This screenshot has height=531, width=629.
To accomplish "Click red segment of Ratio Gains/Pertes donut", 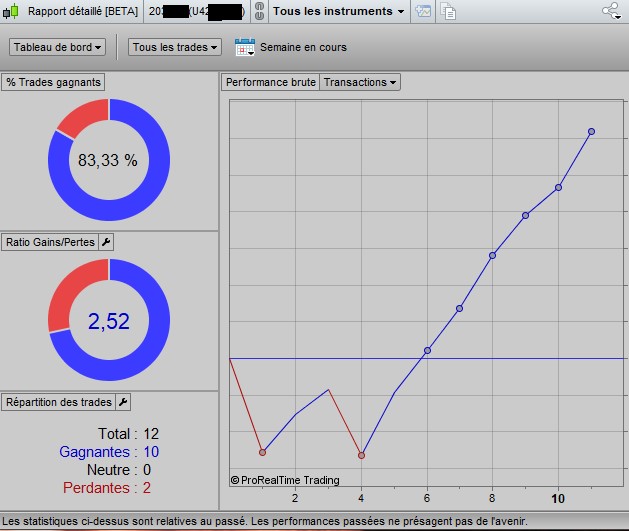I will 68,289.
